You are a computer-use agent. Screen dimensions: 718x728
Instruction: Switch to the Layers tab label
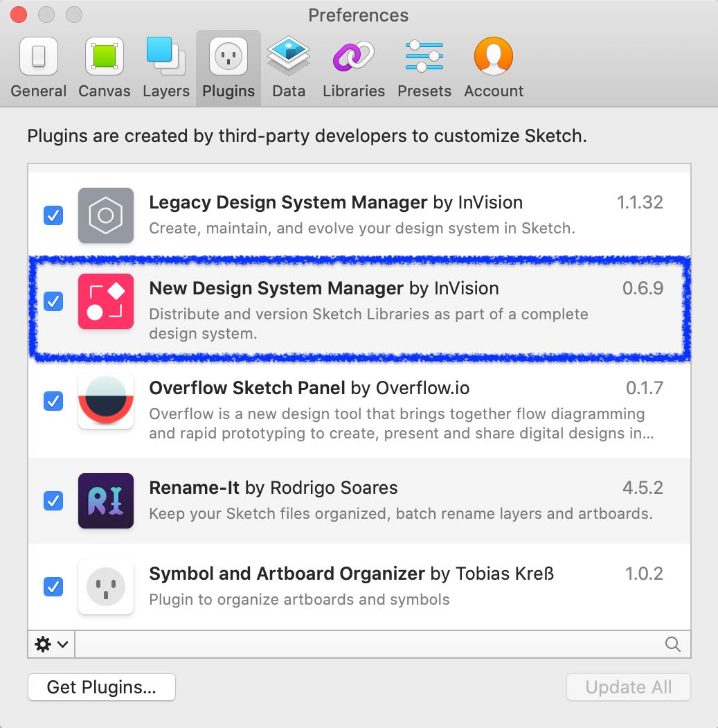tap(166, 91)
